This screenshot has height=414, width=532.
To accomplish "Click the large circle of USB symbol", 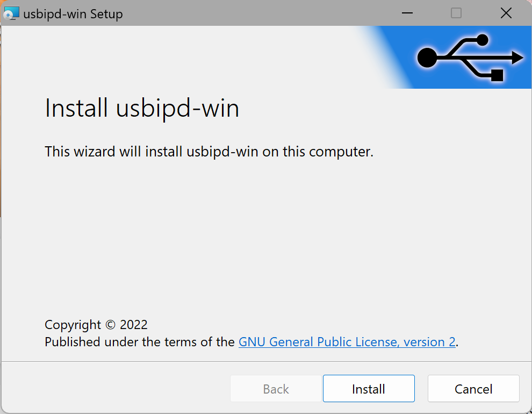I will (427, 58).
